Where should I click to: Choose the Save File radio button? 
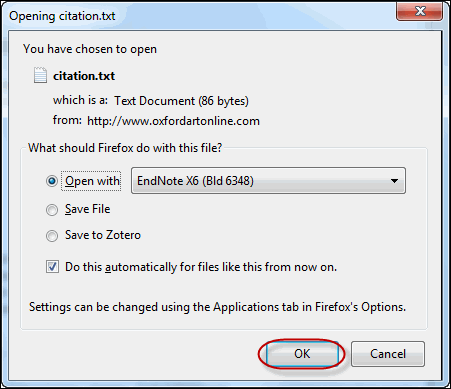coord(52,210)
